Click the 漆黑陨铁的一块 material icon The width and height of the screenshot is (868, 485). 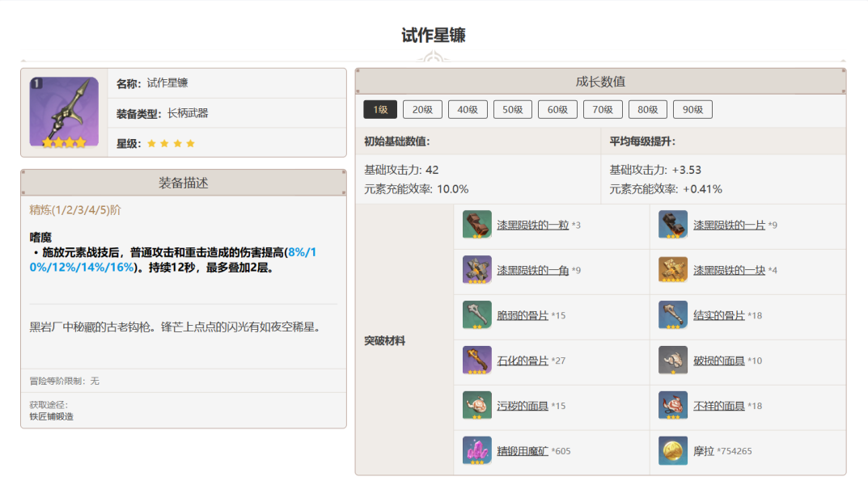coord(673,270)
